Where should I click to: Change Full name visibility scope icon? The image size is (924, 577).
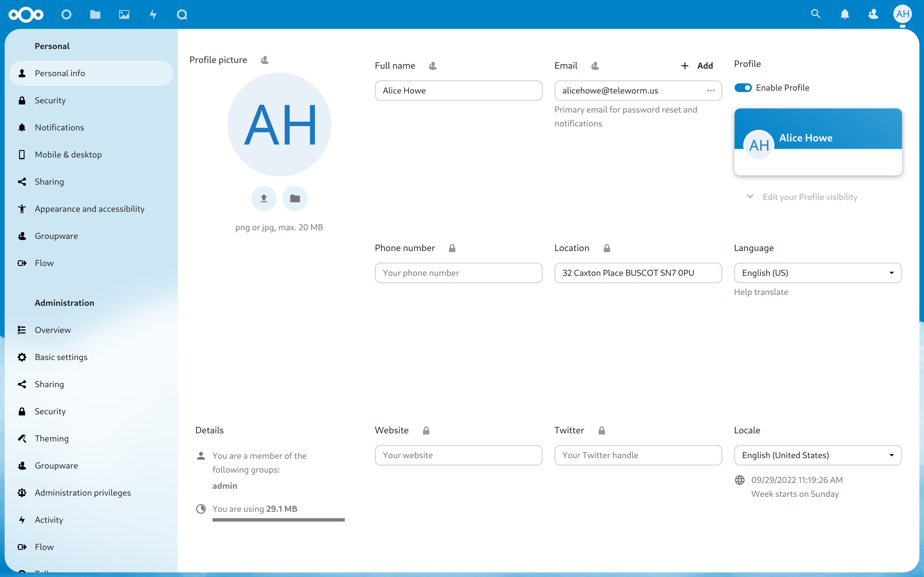[x=432, y=66]
